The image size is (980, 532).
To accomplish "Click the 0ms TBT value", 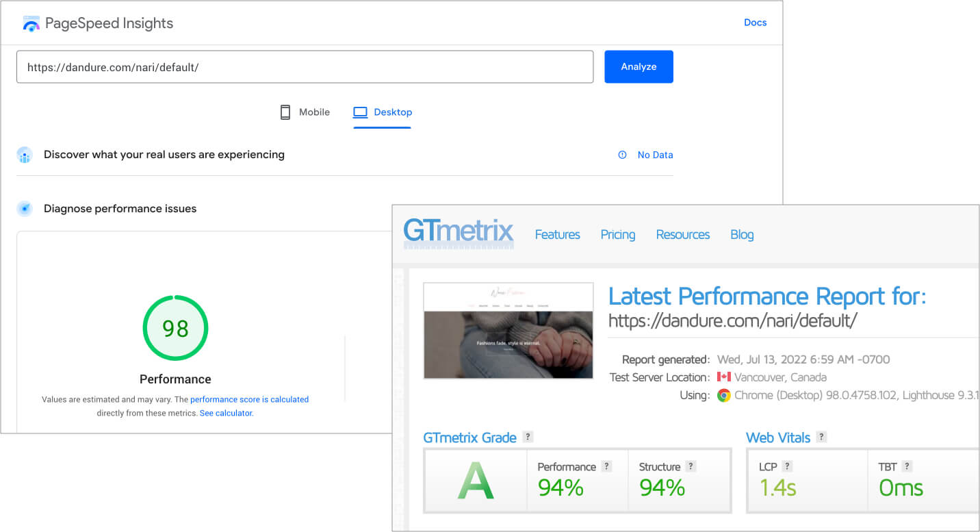I will [x=901, y=487].
